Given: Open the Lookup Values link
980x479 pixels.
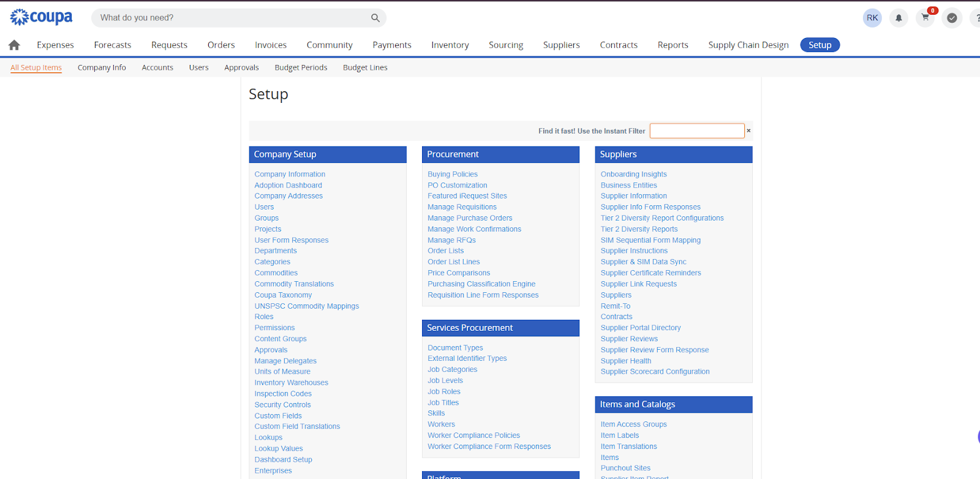Looking at the screenshot, I should coord(279,449).
